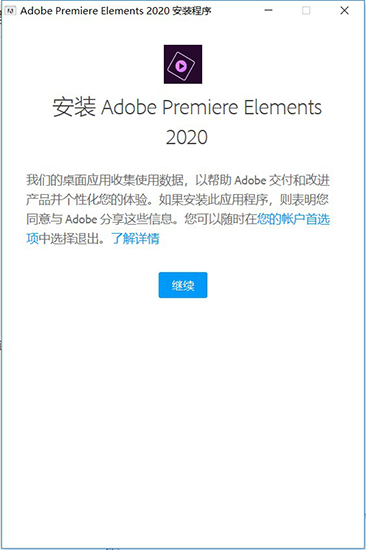The height and width of the screenshot is (550, 366).
Task: Click the heading 安装 Adobe Premiere Elements
Action: (187, 107)
